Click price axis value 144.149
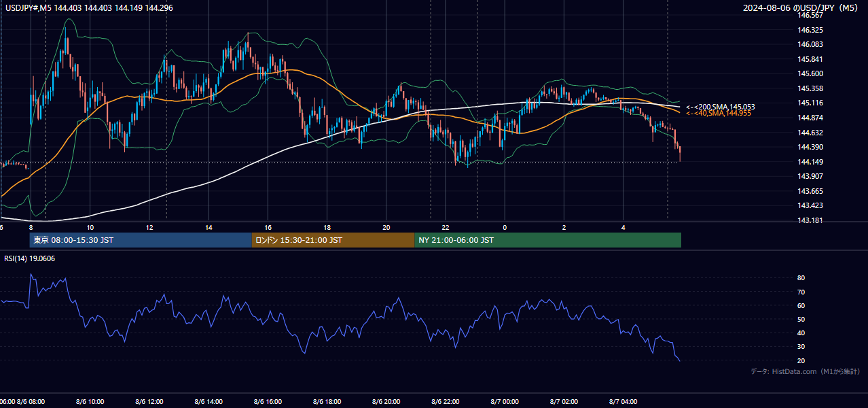Viewport: 868px width, 408px height. pyautogui.click(x=810, y=162)
